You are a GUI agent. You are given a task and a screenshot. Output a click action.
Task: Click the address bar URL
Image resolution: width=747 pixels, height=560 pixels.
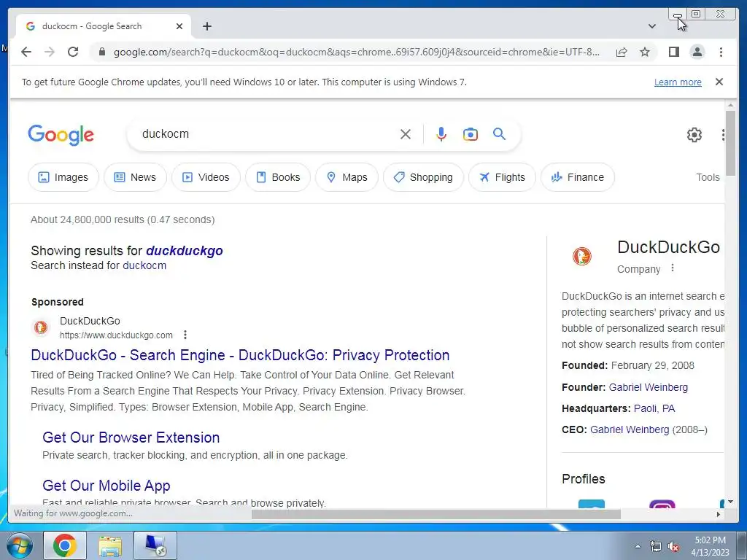[x=356, y=52]
